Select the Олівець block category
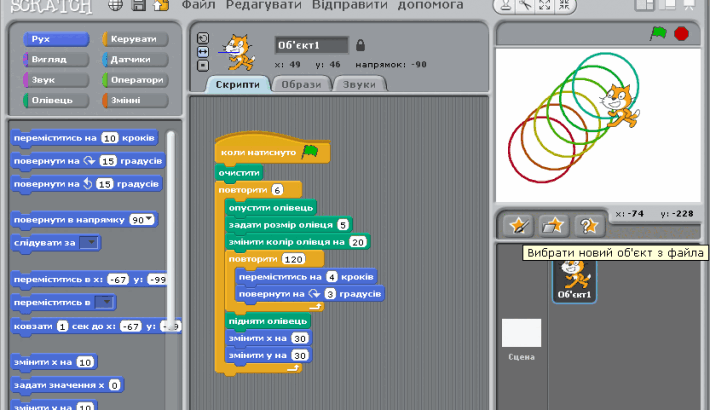Viewport: 710px width, 410px height. 56,100
